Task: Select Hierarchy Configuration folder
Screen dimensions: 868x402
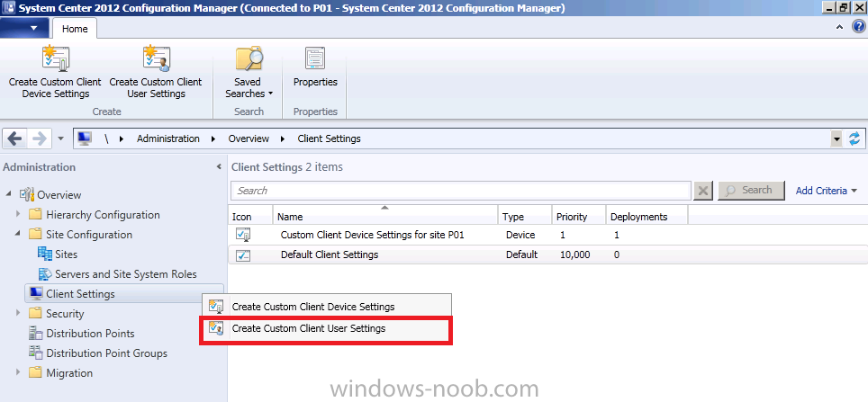Action: [103, 215]
